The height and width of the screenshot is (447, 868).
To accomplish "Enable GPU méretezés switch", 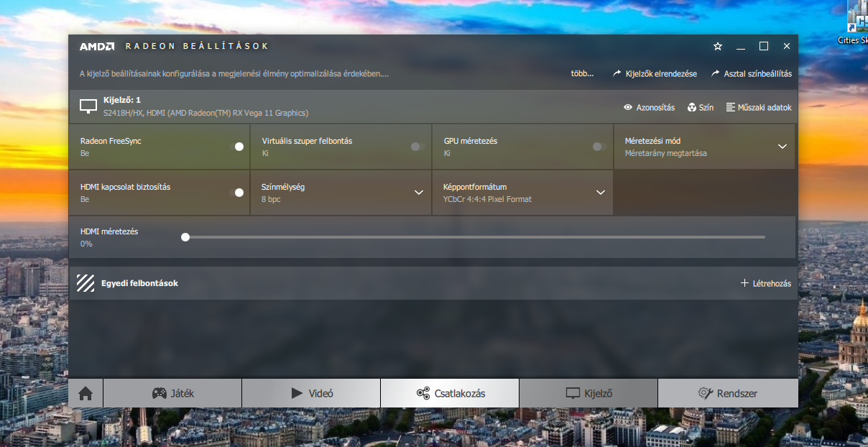I will (599, 147).
